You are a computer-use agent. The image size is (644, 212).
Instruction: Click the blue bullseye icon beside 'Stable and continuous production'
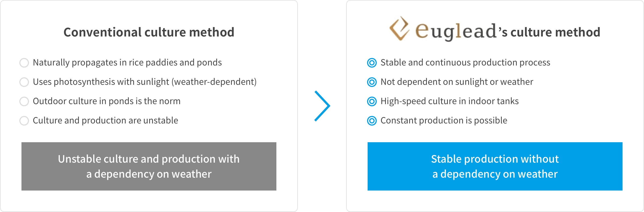pyautogui.click(x=372, y=63)
